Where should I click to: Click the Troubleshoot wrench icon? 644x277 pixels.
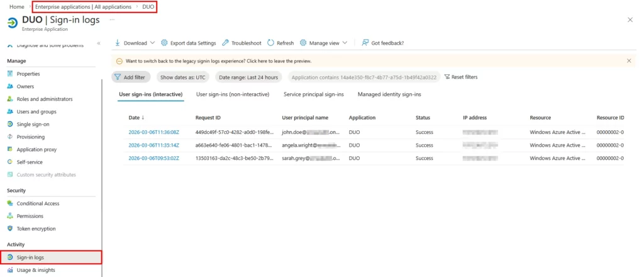click(x=225, y=43)
